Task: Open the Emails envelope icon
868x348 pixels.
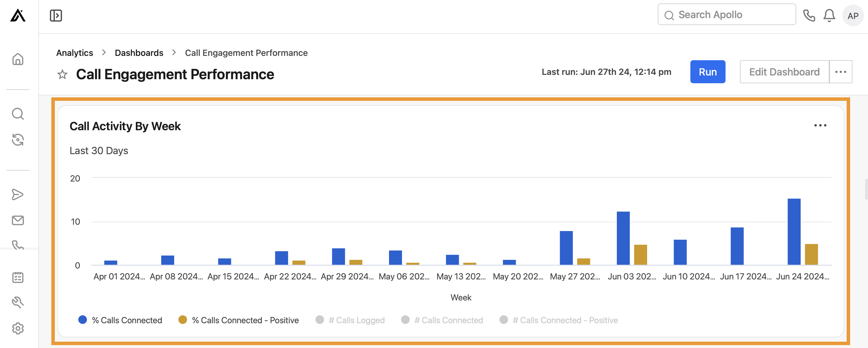Action: point(18,220)
